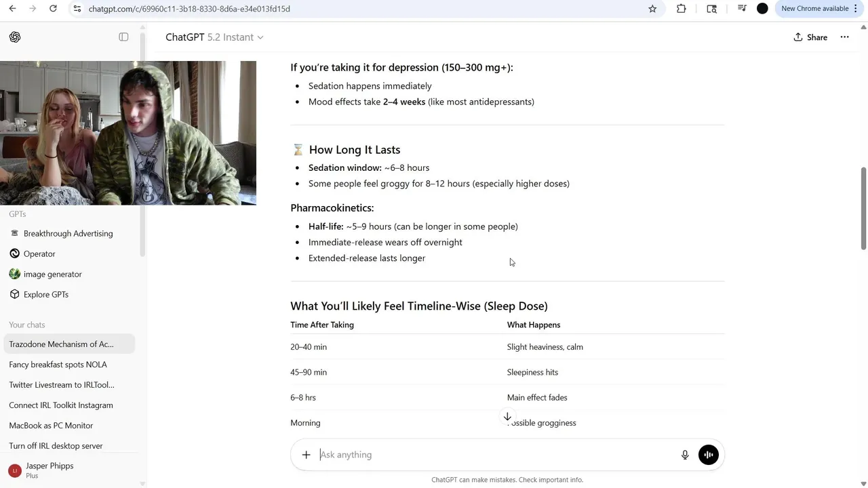Reload the page
This screenshot has width=868, height=488.
[53, 9]
